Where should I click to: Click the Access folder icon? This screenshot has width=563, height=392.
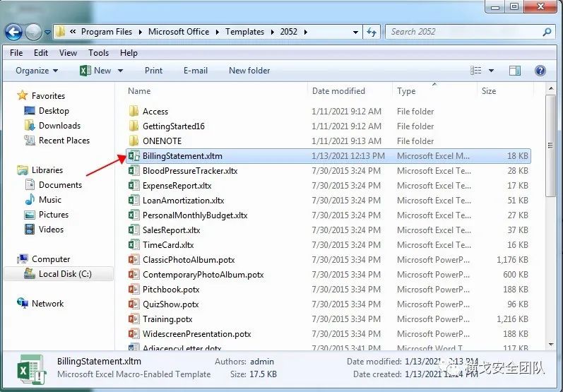[x=134, y=111]
